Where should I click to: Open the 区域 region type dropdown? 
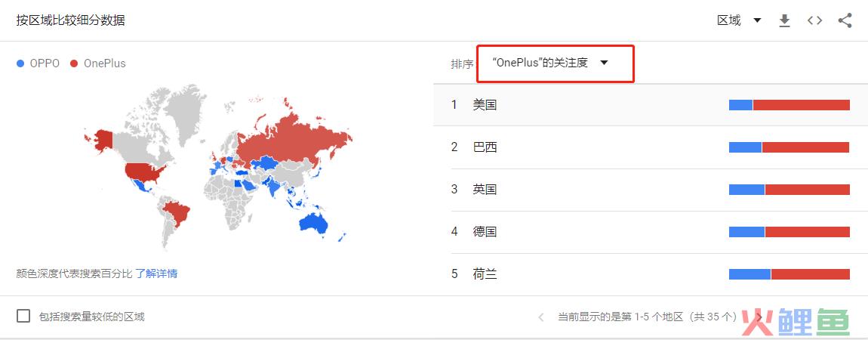739,20
